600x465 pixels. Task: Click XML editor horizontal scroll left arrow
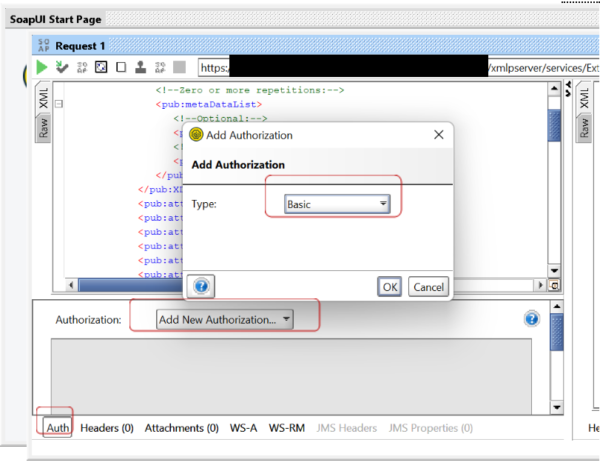point(71,285)
